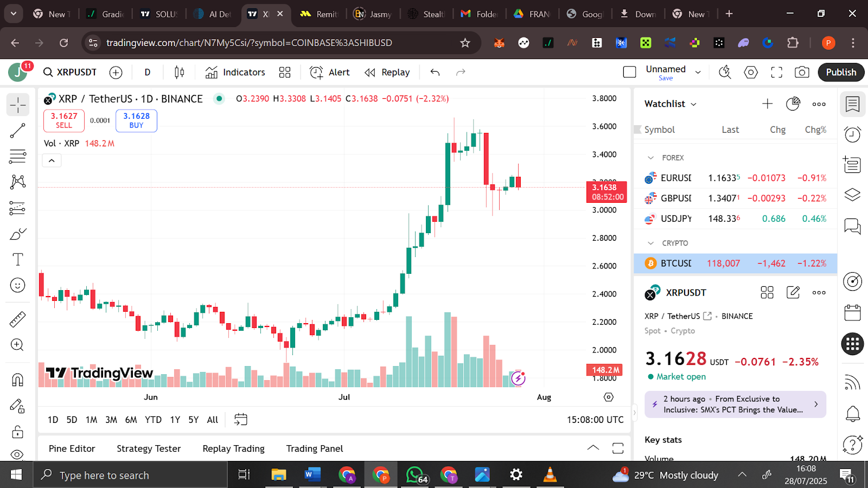Open the XRPUSDT details edit note icon
868x488 pixels.
click(x=793, y=293)
